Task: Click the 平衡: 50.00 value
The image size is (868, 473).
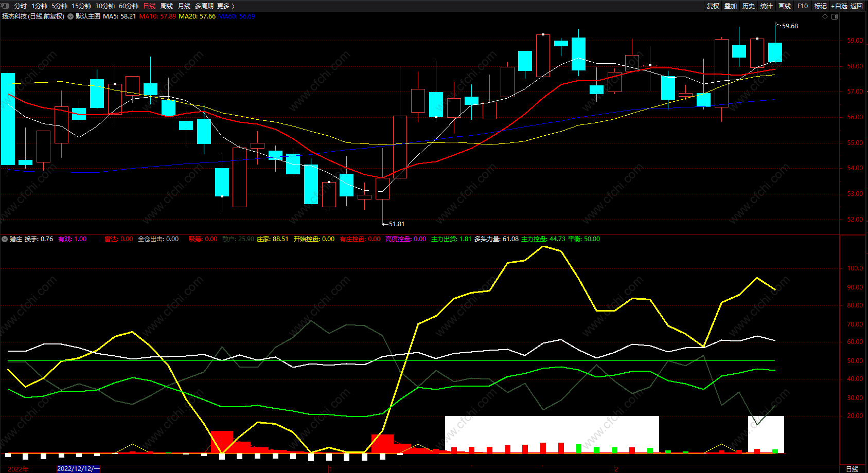Action: pos(584,239)
